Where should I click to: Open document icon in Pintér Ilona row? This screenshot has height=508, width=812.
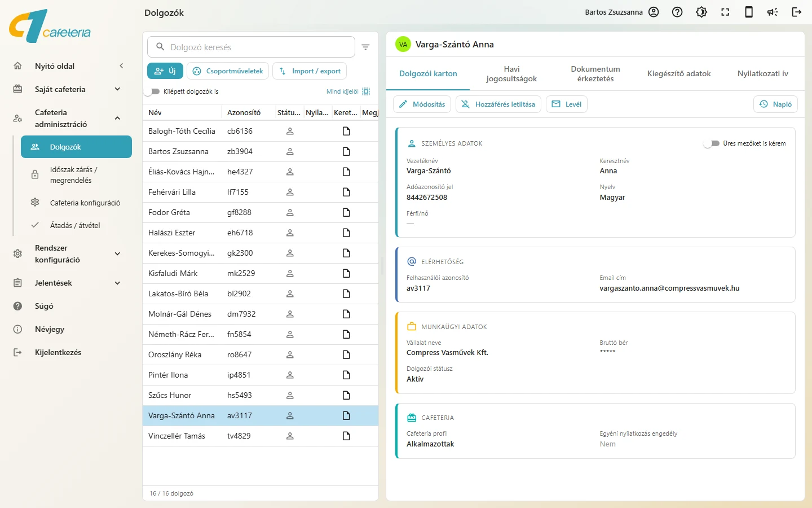(x=346, y=375)
